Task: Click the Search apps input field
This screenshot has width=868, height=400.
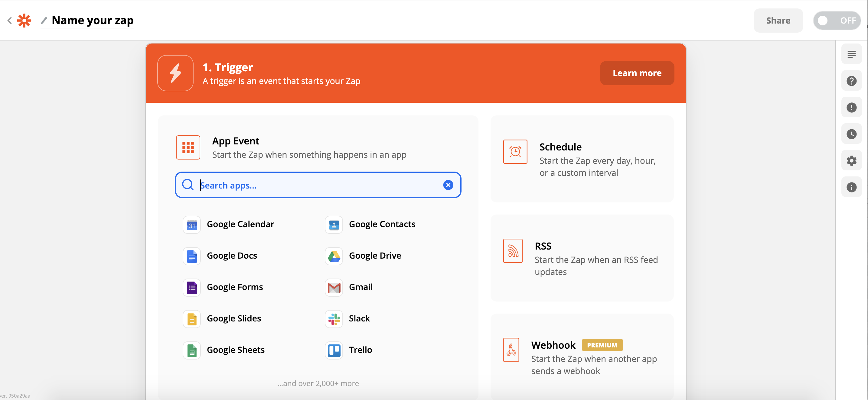Action: point(318,185)
